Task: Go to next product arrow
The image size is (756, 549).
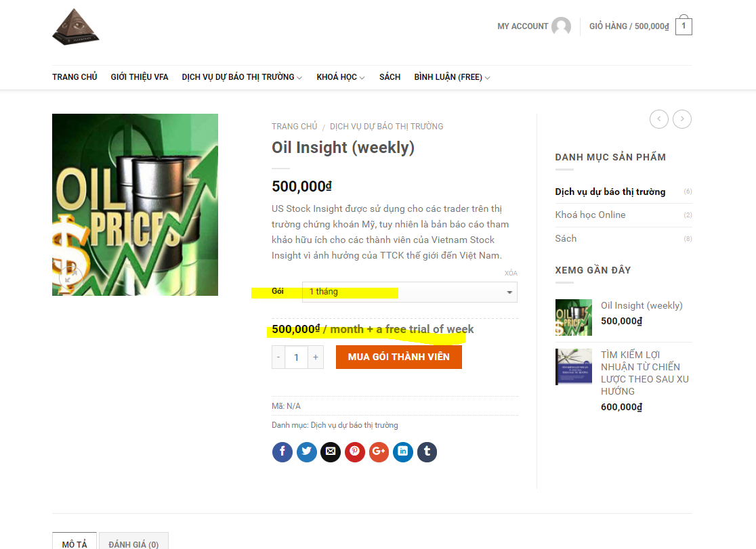Action: coord(682,119)
